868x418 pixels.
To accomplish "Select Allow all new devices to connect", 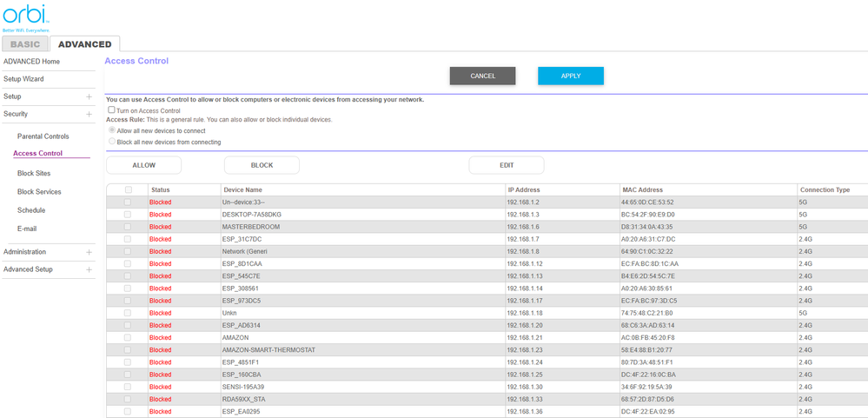I will 111,130.
